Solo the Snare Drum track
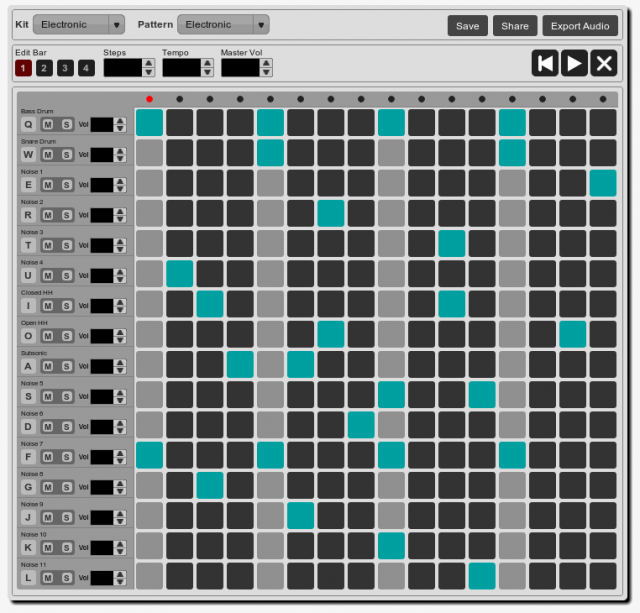640x613 pixels. pos(66,155)
